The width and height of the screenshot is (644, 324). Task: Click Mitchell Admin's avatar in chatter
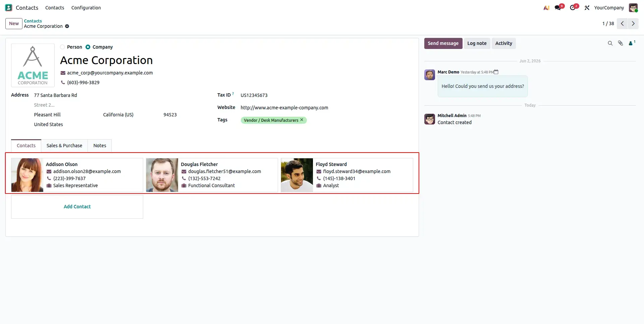tap(430, 119)
